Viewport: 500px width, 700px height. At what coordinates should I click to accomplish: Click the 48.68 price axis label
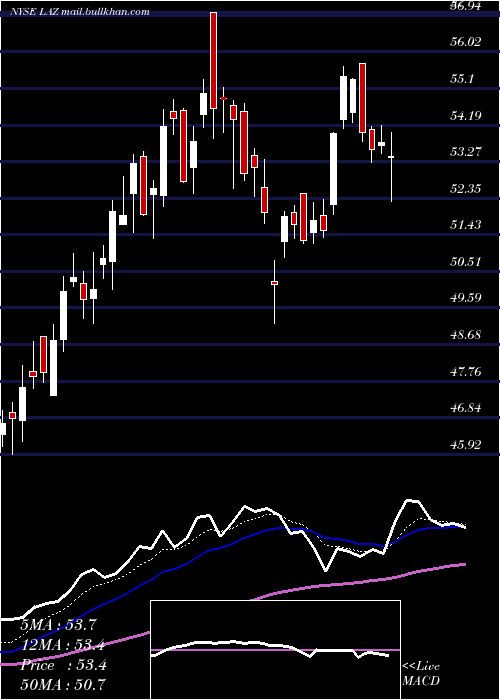pos(466,334)
